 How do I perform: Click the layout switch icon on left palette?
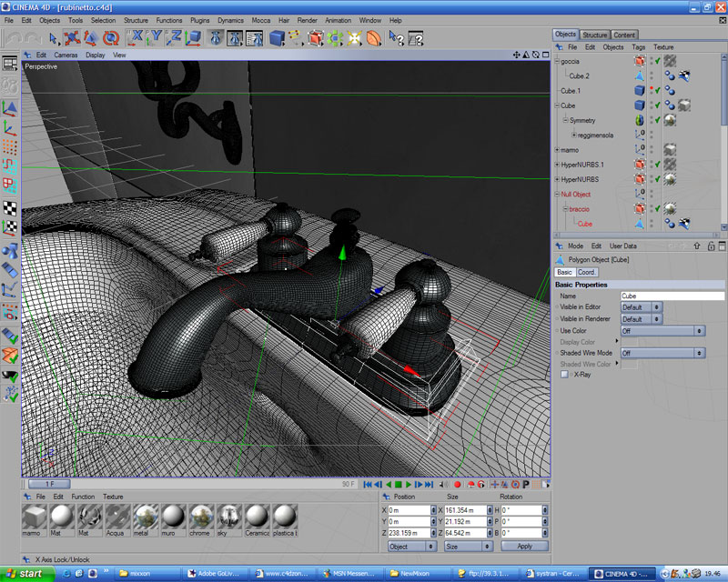tap(10, 64)
